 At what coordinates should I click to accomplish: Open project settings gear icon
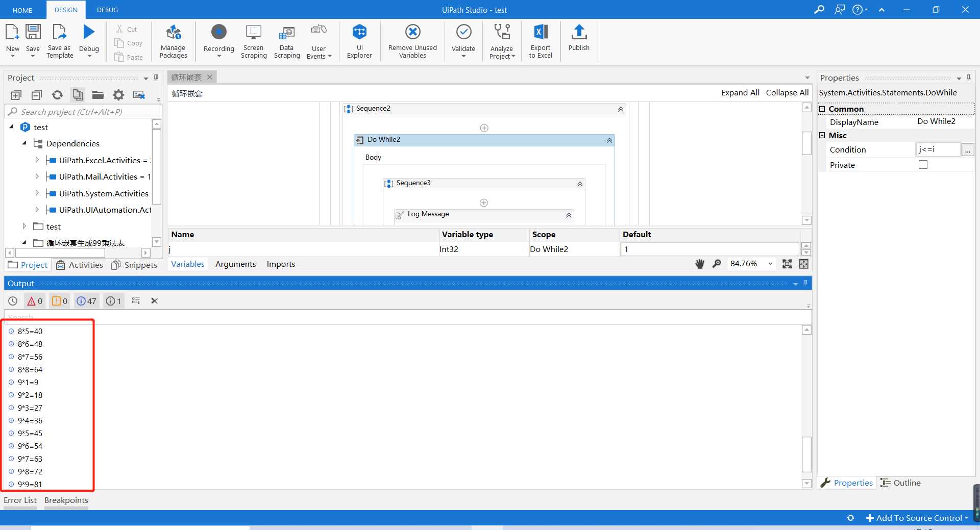118,95
